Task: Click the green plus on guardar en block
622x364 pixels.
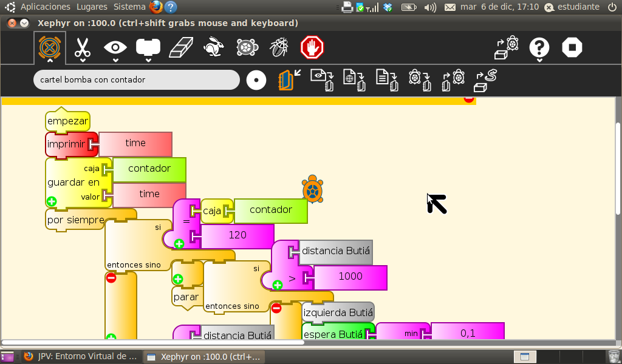Action: 52,201
